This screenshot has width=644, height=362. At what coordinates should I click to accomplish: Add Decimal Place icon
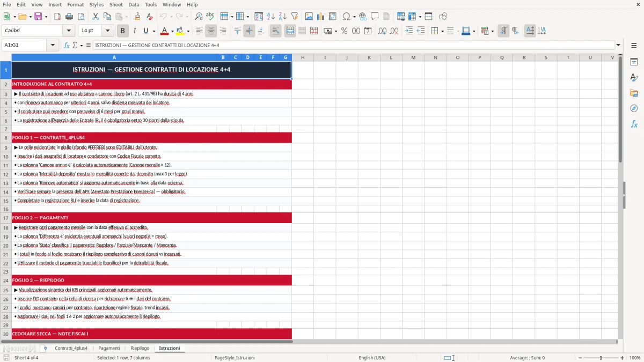click(382, 31)
